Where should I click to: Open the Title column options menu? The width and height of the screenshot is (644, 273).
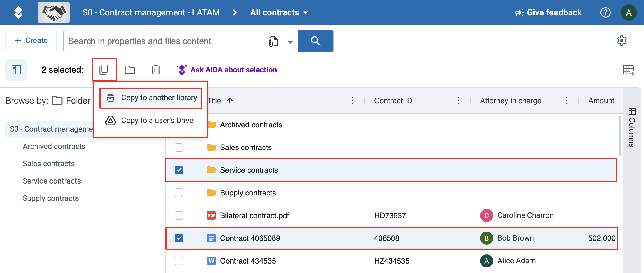[352, 101]
